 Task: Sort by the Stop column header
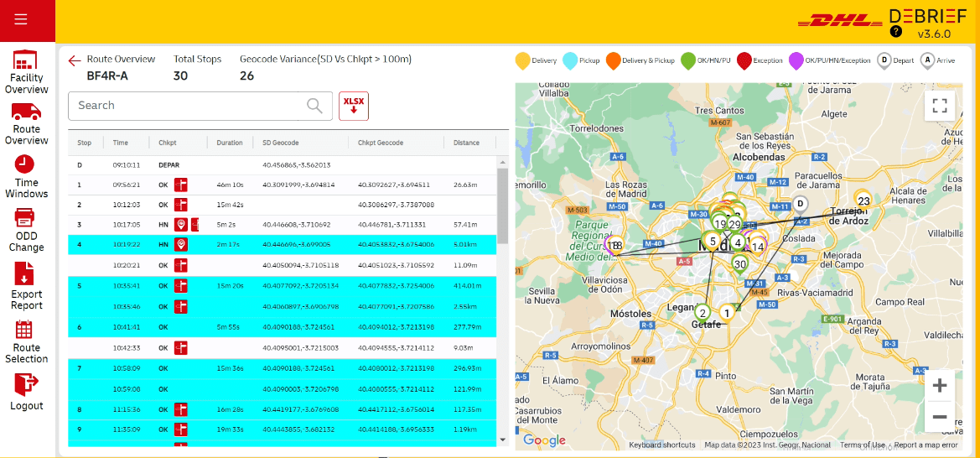pos(85,143)
